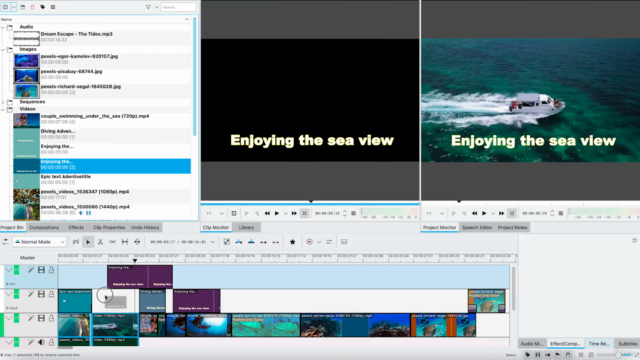Toggle snapping magnet in status bar
The image size is (640, 360).
(x=568, y=355)
